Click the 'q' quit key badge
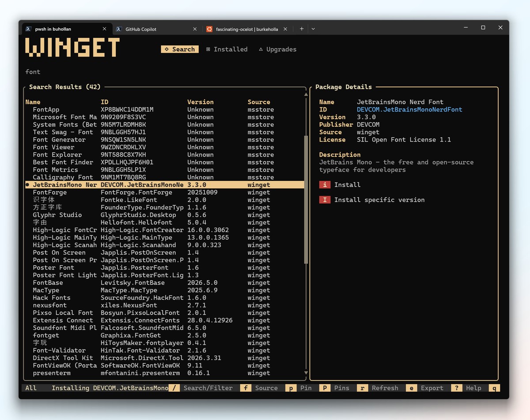The height and width of the screenshot is (420, 530). click(494, 388)
